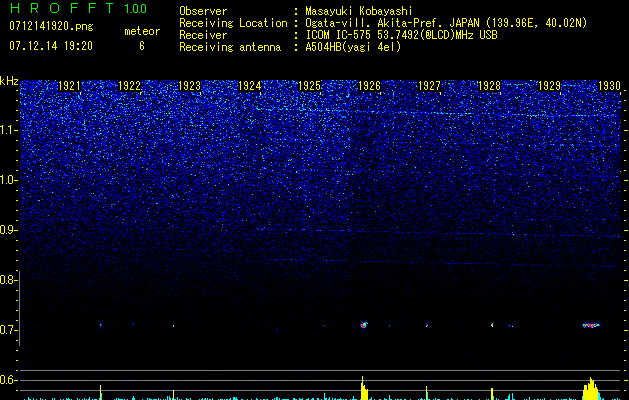The image size is (629, 400).
Task: Click the meteor count value 6
Action: point(142,46)
